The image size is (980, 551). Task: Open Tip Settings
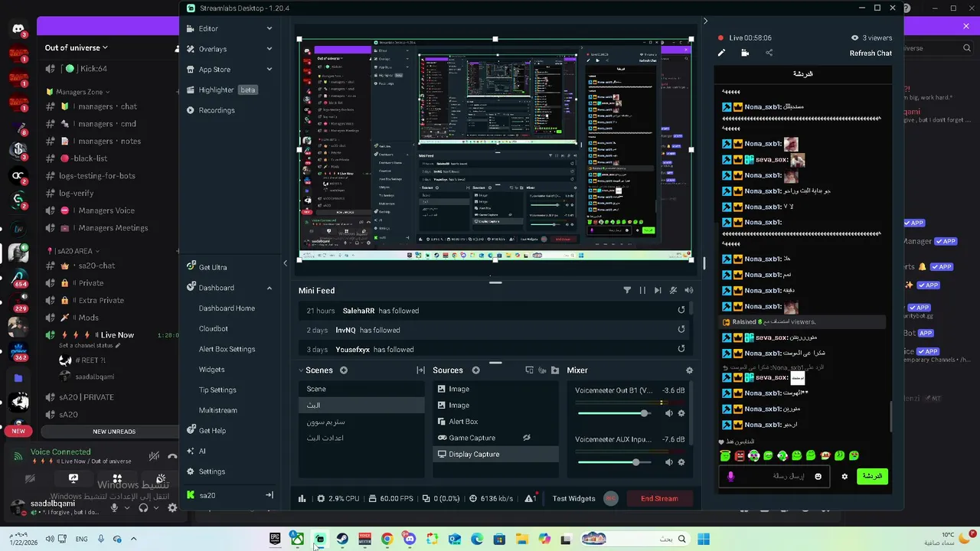[x=217, y=390]
